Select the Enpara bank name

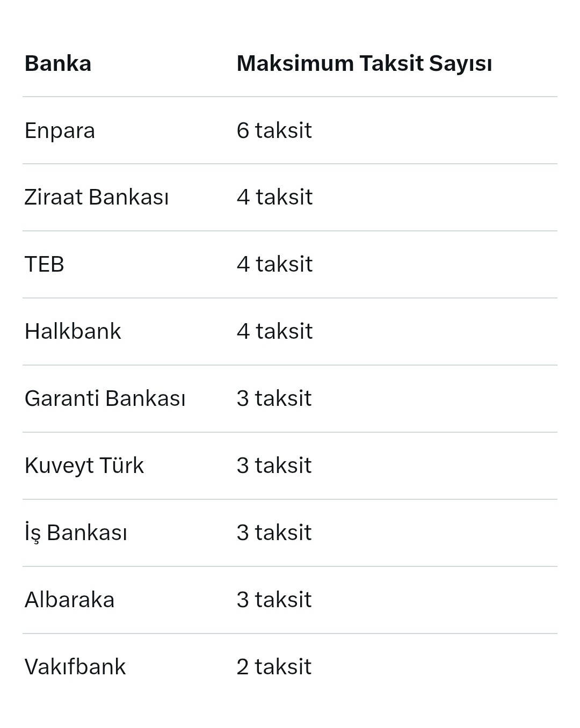tap(60, 130)
